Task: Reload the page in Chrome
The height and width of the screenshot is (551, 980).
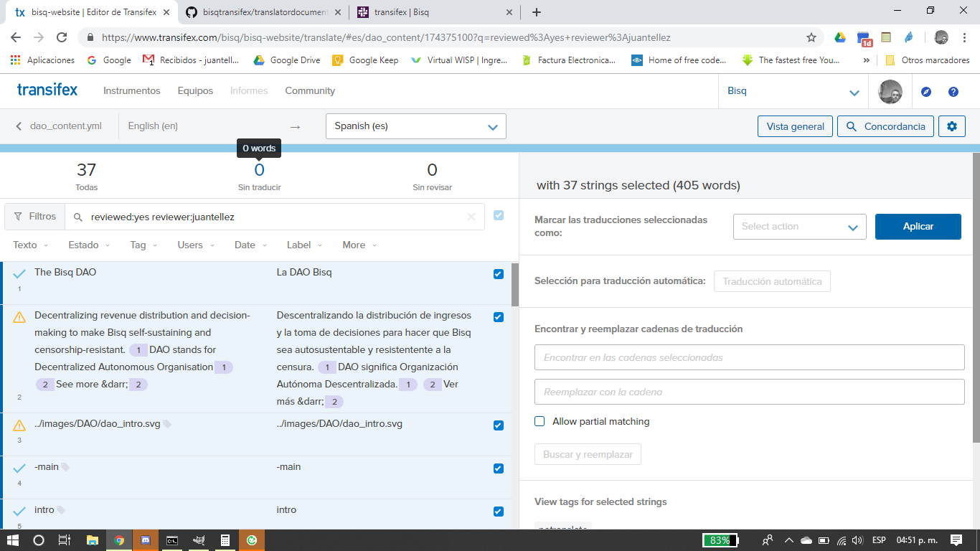Action: coord(62,37)
